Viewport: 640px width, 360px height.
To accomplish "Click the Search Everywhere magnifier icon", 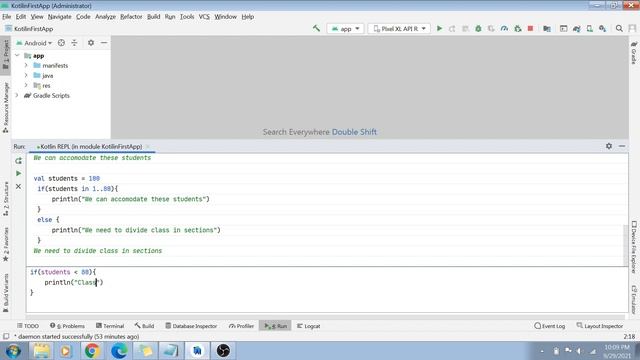I will click(619, 29).
